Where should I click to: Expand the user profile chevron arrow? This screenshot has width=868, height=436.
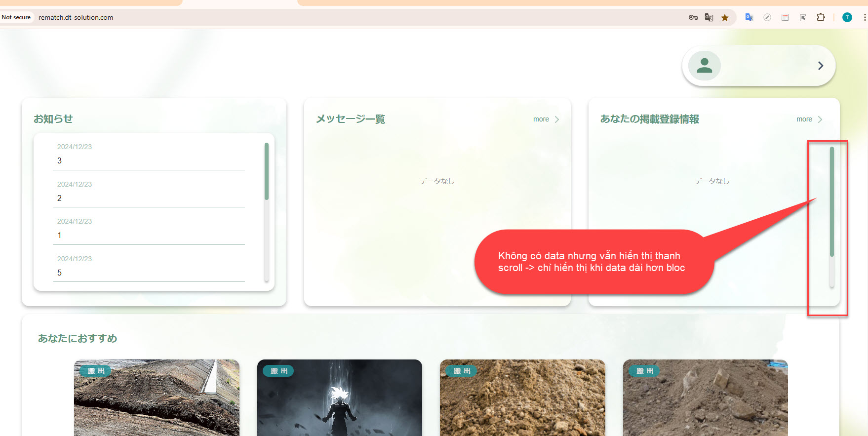[820, 66]
